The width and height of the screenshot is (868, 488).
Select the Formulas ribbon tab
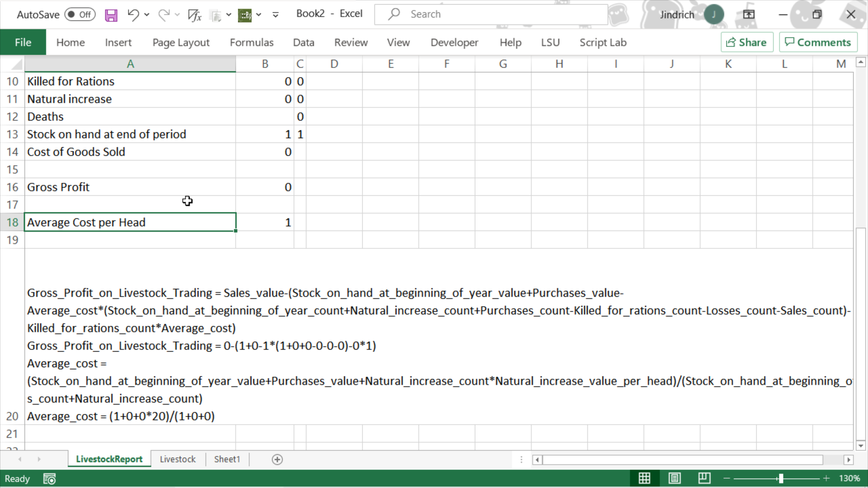(x=251, y=42)
